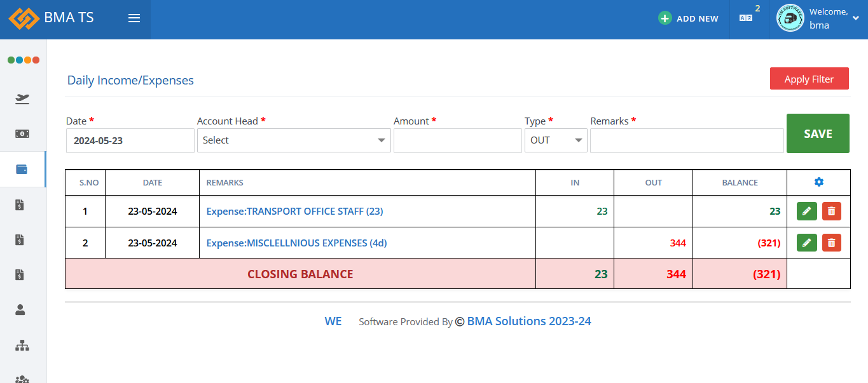Click ADD NEW in the top bar
868x383 pixels.
tap(689, 18)
